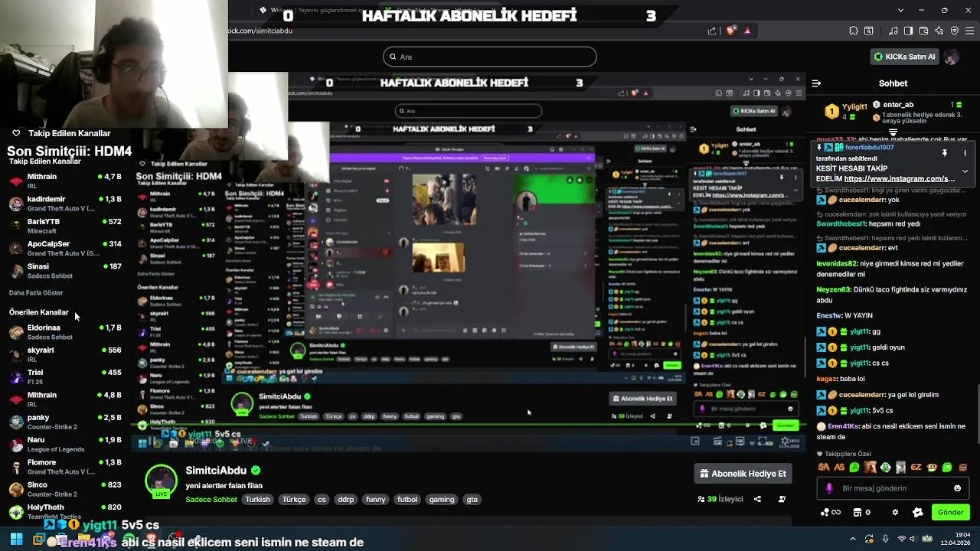Click the KICKs Satın Al button

pos(905,57)
